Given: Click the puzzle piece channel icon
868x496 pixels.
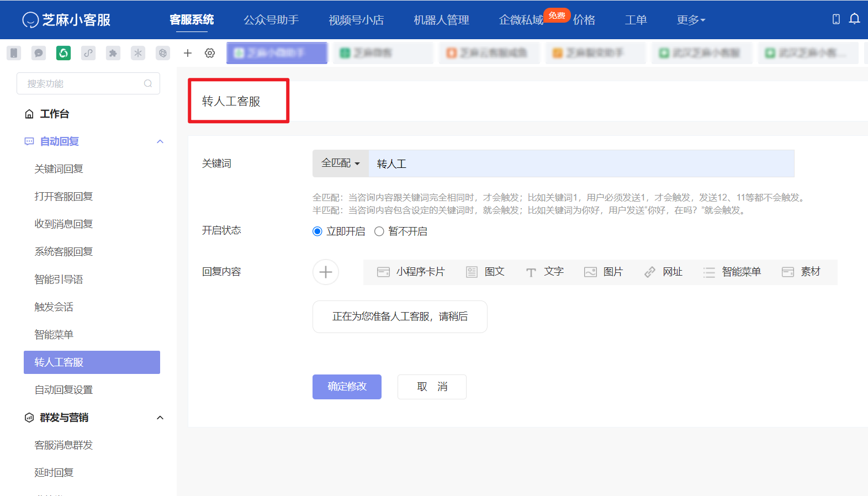Looking at the screenshot, I should point(113,53).
